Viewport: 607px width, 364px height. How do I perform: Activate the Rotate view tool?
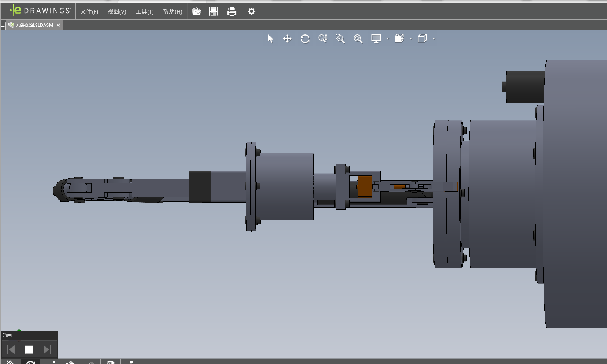[305, 38]
